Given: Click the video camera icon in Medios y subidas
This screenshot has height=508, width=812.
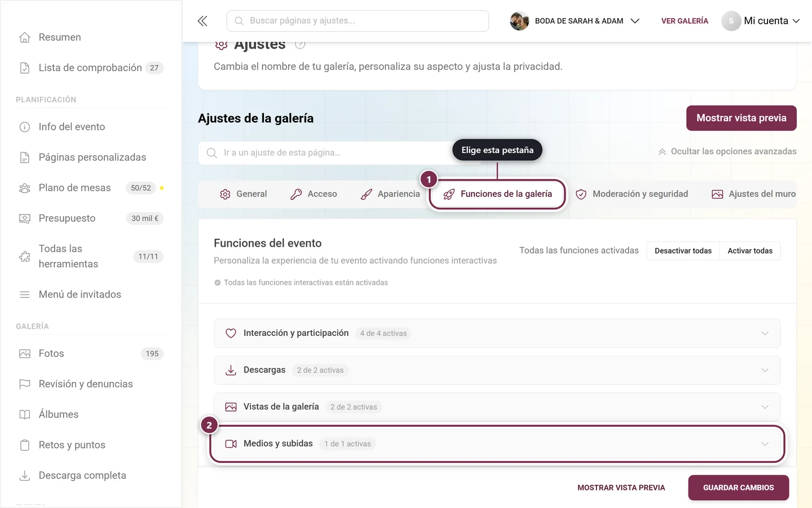Looking at the screenshot, I should click(x=231, y=444).
